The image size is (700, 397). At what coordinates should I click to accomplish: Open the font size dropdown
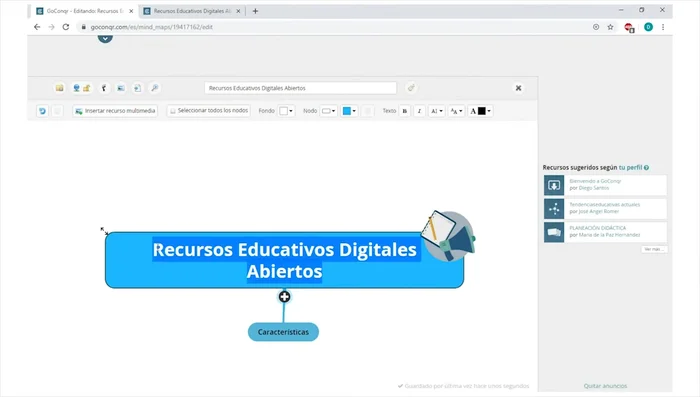pyautogui.click(x=456, y=111)
